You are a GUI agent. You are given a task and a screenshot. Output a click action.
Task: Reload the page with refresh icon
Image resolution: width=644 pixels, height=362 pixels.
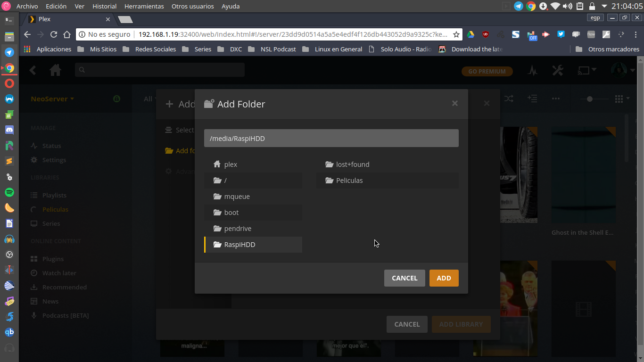click(x=54, y=34)
